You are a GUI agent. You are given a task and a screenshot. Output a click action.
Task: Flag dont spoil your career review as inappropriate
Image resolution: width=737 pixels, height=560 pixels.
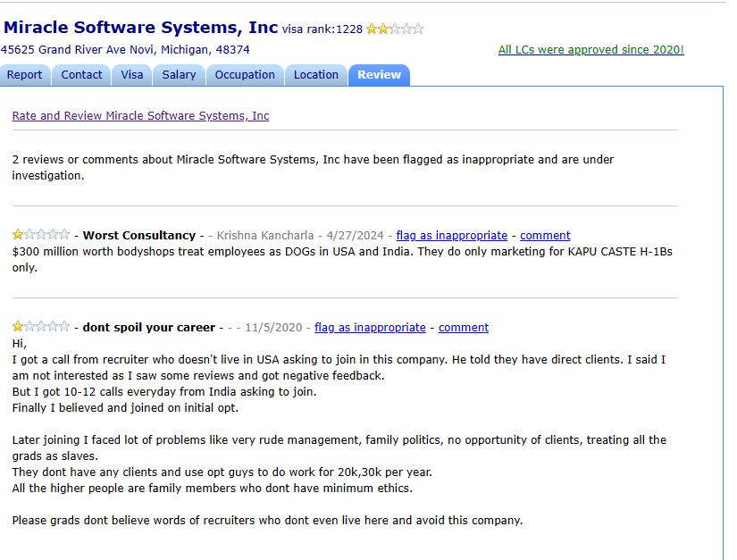coord(370,328)
